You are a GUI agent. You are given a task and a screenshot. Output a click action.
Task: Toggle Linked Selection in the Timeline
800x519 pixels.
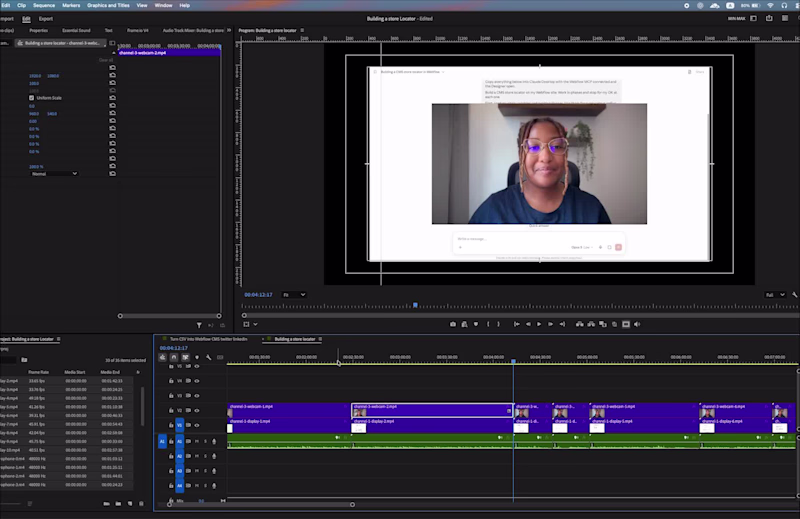click(185, 357)
